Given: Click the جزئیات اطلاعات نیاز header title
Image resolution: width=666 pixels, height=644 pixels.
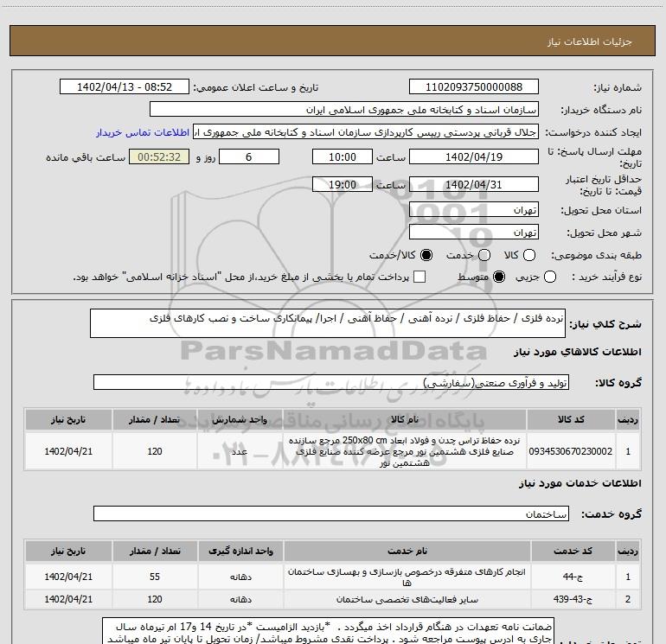Looking at the screenshot, I should tap(590, 41).
